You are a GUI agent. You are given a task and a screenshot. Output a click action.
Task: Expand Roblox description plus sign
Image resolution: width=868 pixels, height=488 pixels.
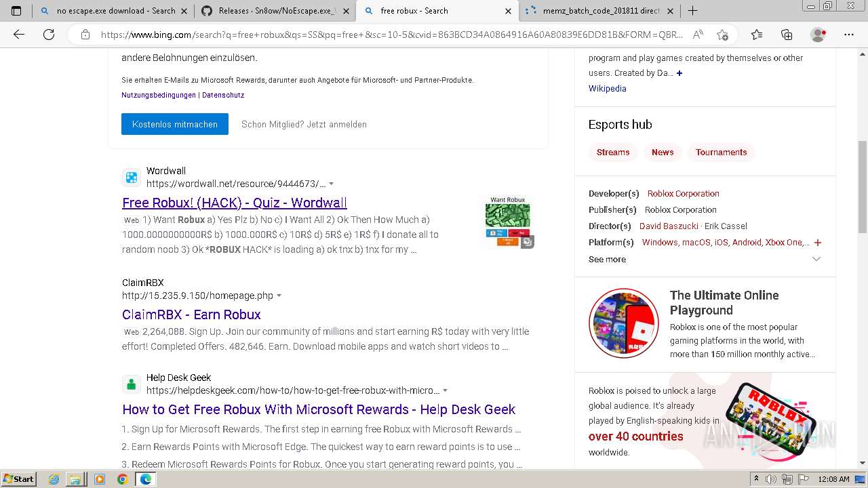click(679, 73)
